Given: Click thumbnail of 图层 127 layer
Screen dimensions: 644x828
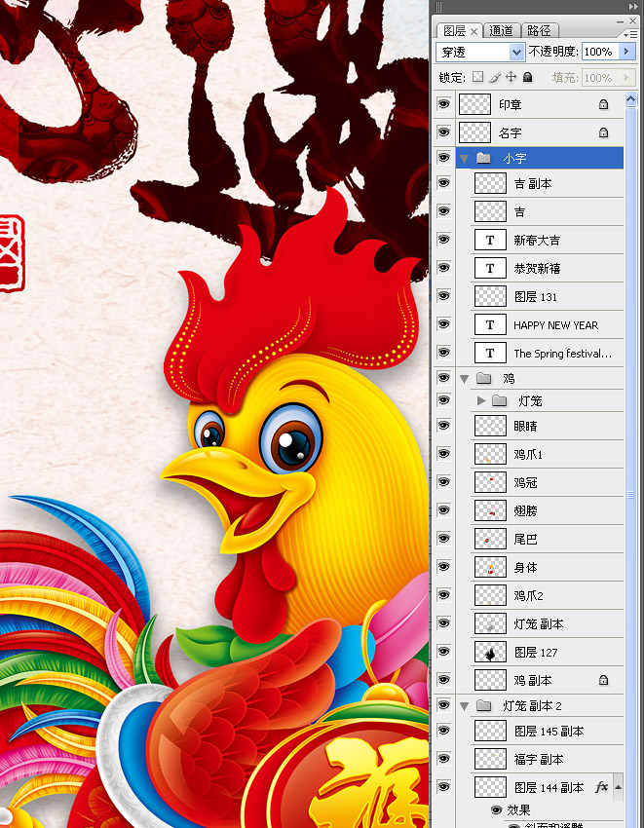Looking at the screenshot, I should click(490, 652).
